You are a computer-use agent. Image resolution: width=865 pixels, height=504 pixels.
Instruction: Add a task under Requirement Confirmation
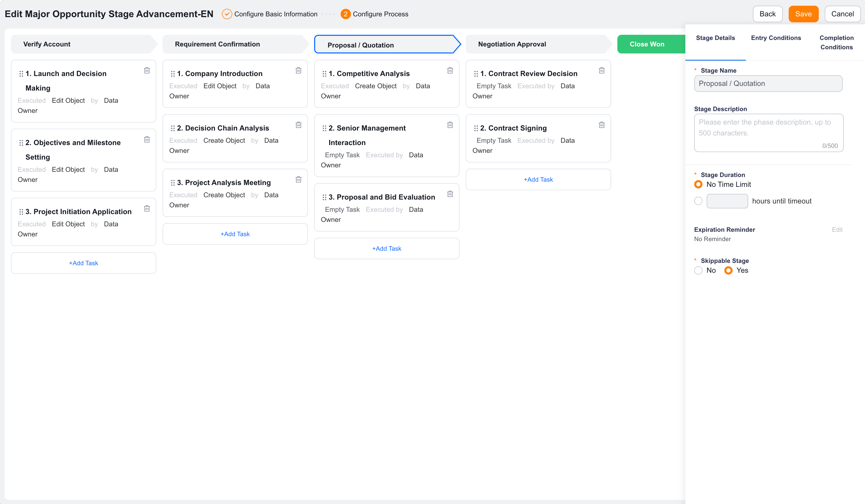pyautogui.click(x=235, y=234)
